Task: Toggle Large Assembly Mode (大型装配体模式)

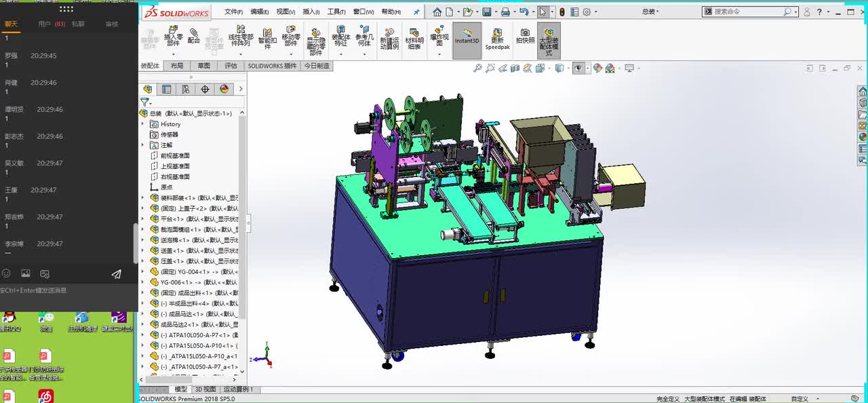Action: point(549,39)
